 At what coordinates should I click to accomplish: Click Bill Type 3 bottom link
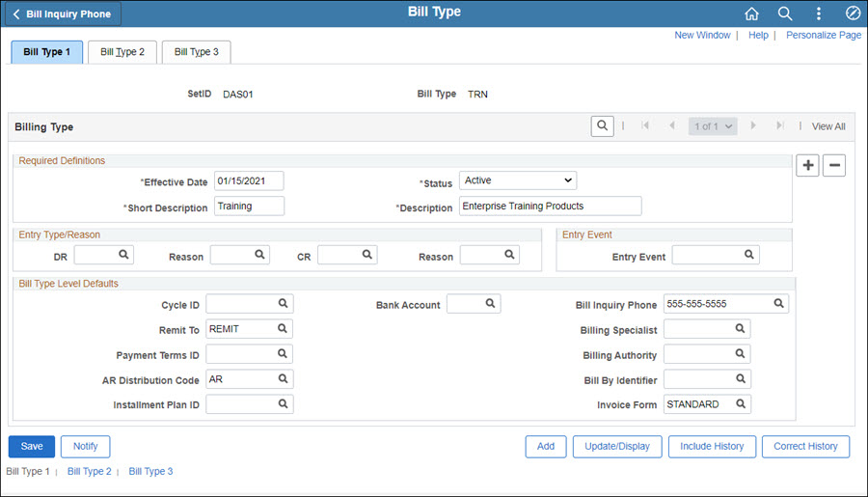(x=150, y=471)
